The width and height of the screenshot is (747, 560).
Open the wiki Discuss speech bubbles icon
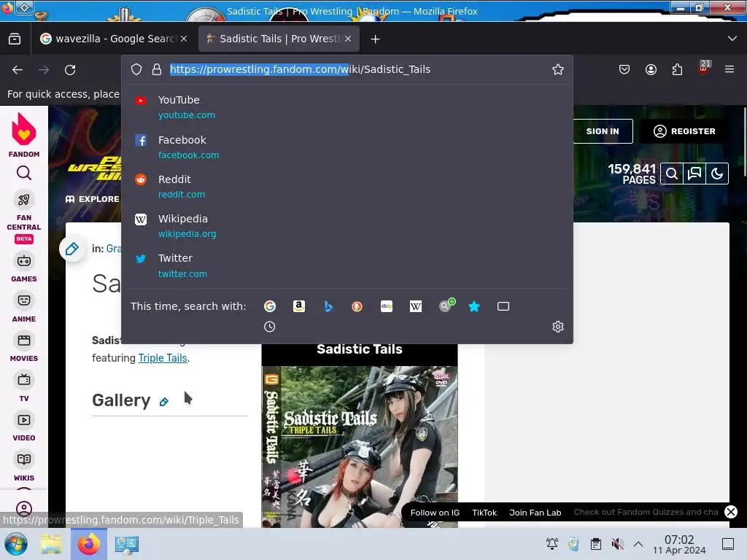pyautogui.click(x=694, y=174)
